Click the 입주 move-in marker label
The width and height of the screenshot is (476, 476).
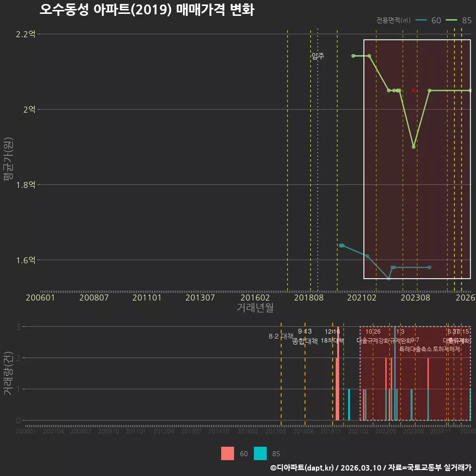[x=318, y=56]
